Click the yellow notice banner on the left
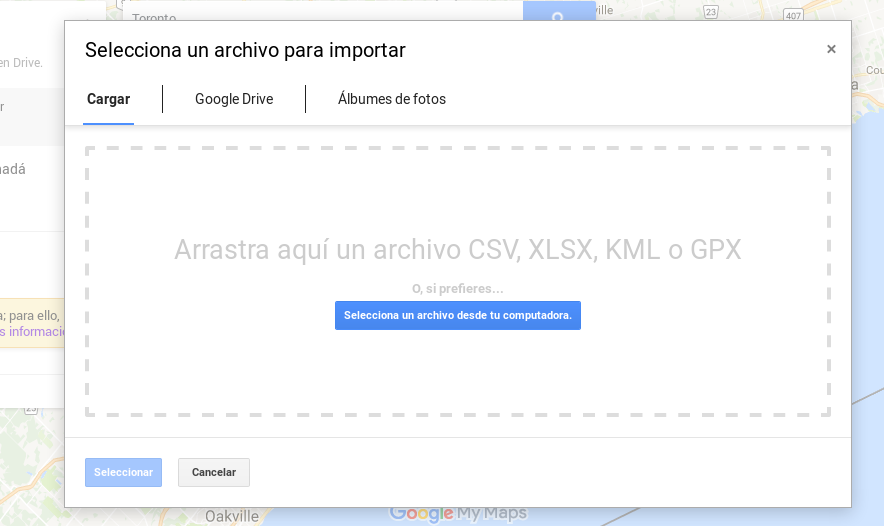Viewport: 884px width, 526px height. (32, 322)
